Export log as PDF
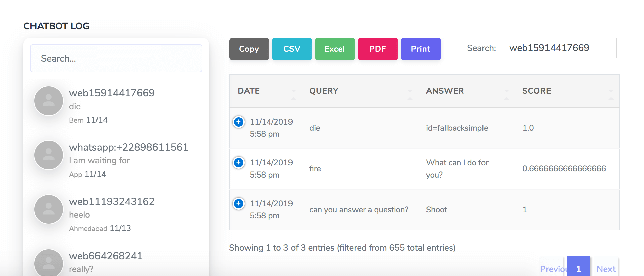This screenshot has height=276, width=644. (378, 49)
